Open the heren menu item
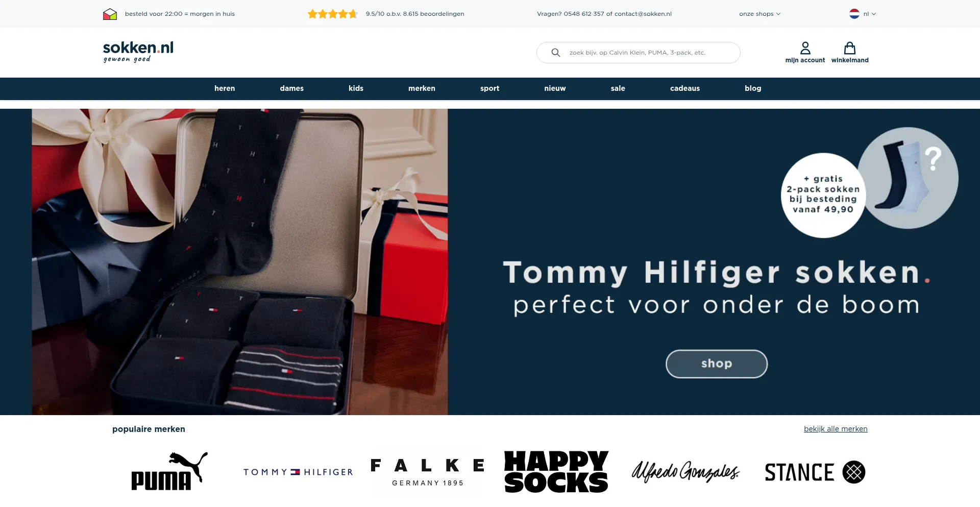The width and height of the screenshot is (980, 507). tap(225, 88)
